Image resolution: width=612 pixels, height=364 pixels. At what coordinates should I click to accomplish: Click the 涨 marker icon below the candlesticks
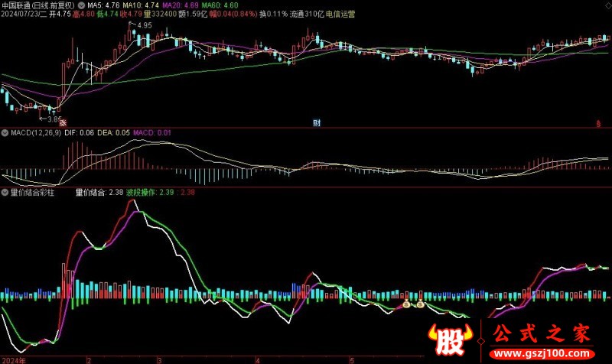tap(63, 123)
